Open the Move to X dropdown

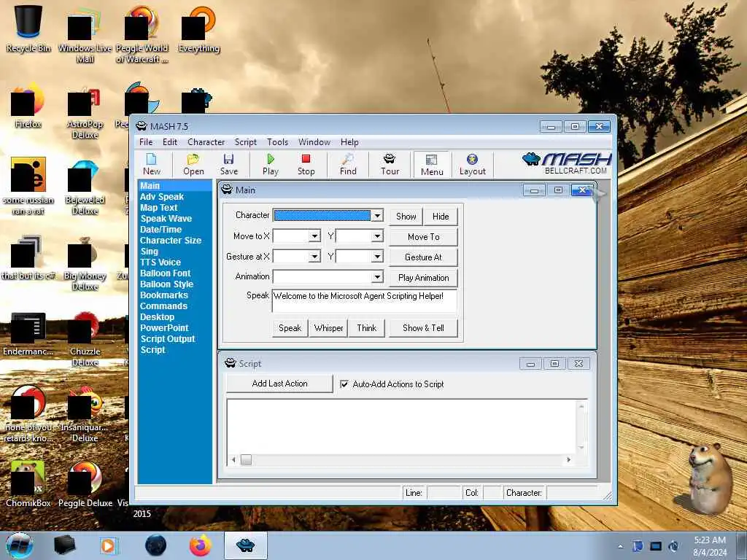coord(314,236)
